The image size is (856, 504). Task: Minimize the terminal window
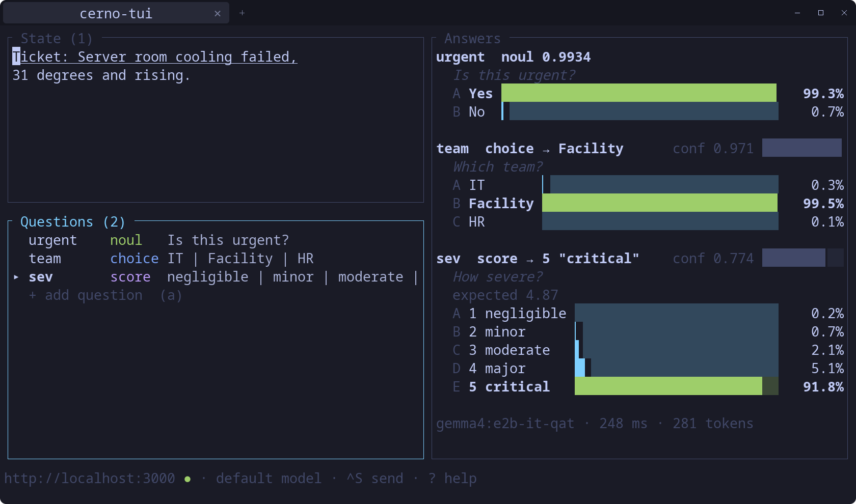coord(797,13)
